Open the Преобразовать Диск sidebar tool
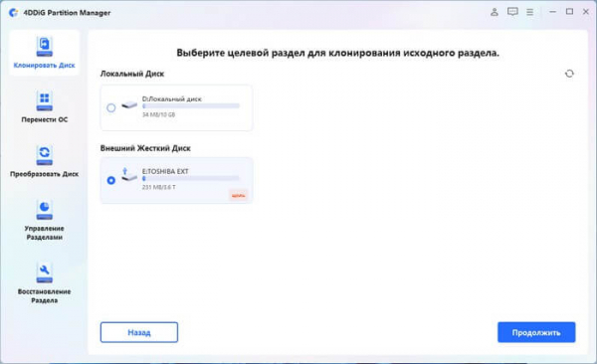Viewport: 597px width, 364px height. pyautogui.click(x=44, y=161)
